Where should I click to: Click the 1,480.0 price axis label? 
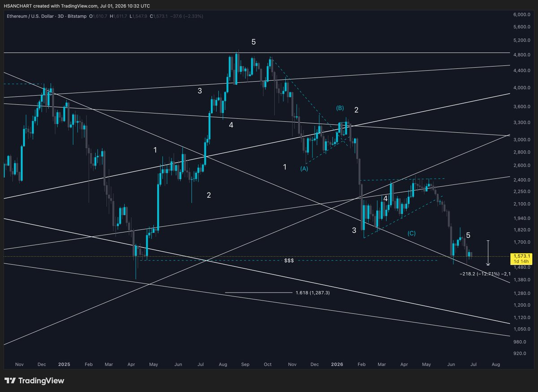[x=523, y=268]
